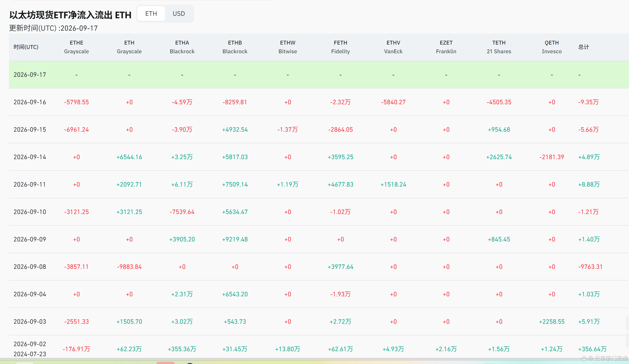The width and height of the screenshot is (629, 364).
Task: Click the FETH Fidelity column header
Action: click(340, 47)
